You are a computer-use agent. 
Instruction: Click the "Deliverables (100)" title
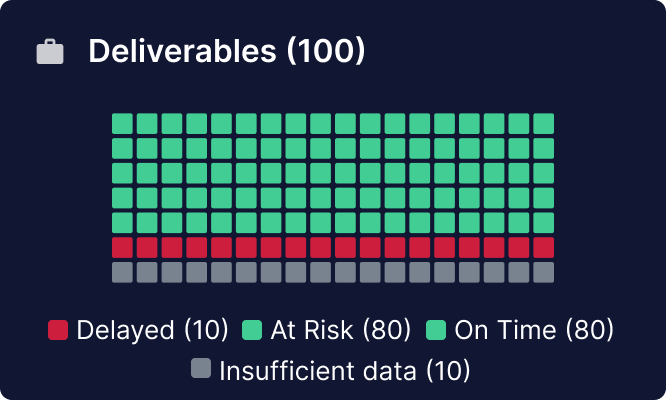[x=226, y=52]
